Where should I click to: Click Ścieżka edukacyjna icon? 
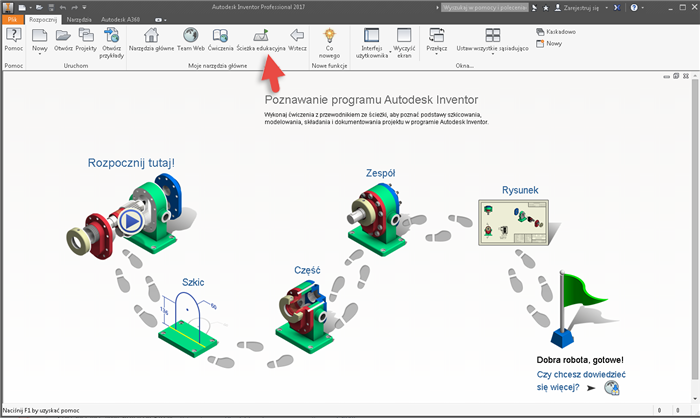pos(261,35)
